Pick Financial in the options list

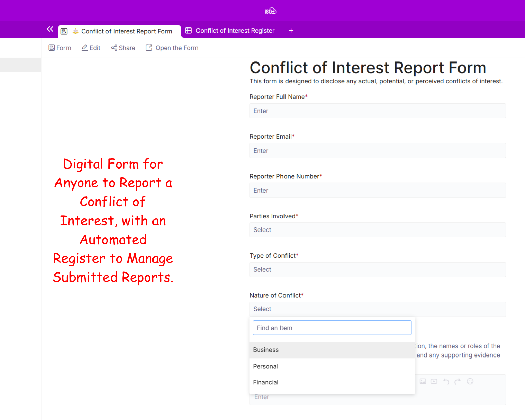pos(266,382)
